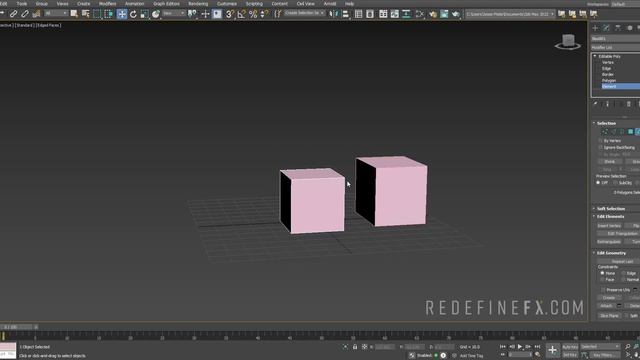Viewport: 640px width, 360px height.
Task: Toggle the 3D Snaps icon
Action: point(230,14)
